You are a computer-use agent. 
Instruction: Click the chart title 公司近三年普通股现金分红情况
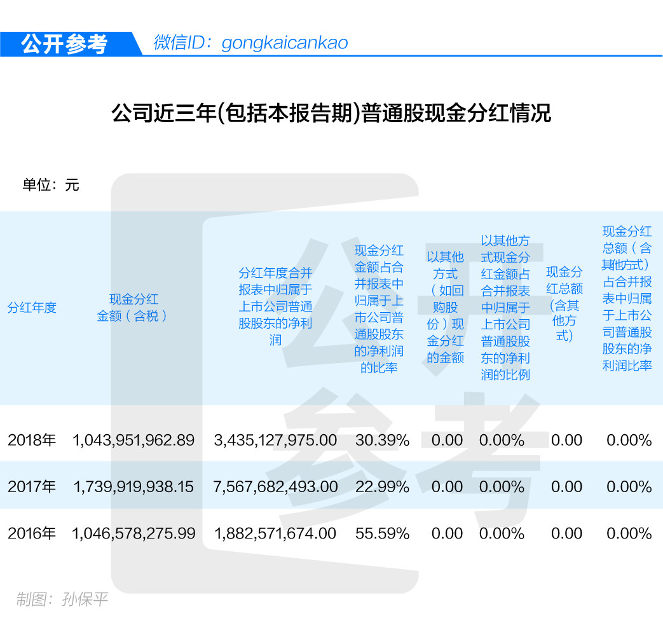pyautogui.click(x=331, y=114)
